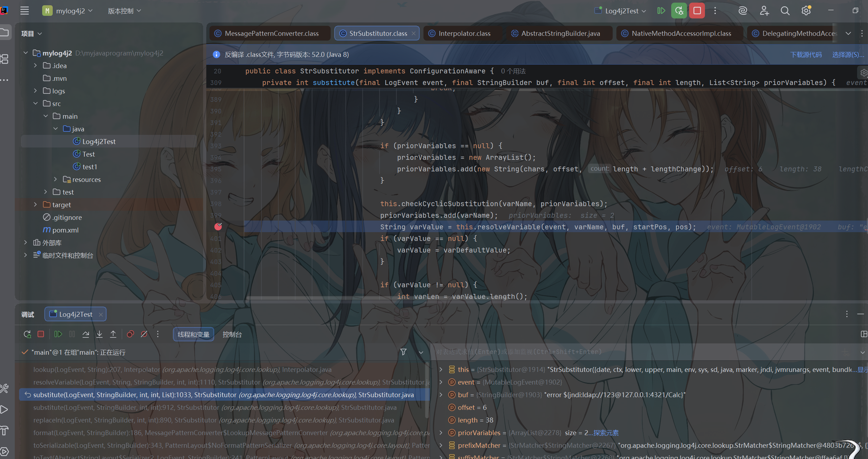This screenshot has width=868, height=459.
Task: Click the Step Out debug icon
Action: (x=113, y=334)
